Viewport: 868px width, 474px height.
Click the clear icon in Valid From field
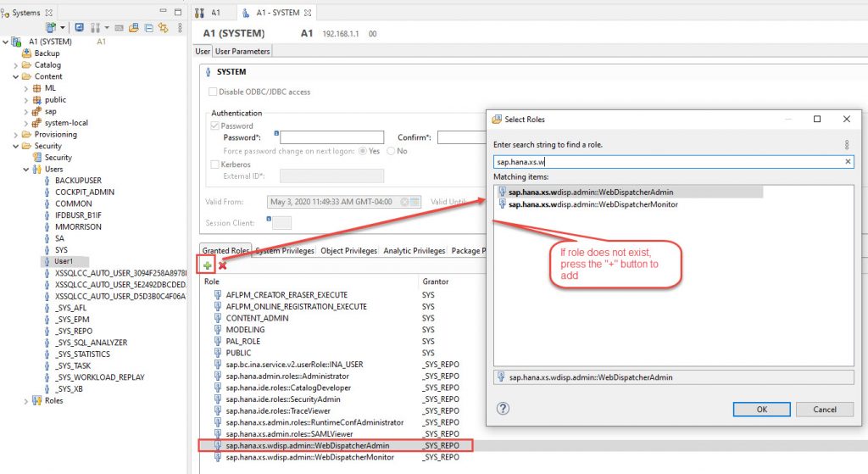404,202
